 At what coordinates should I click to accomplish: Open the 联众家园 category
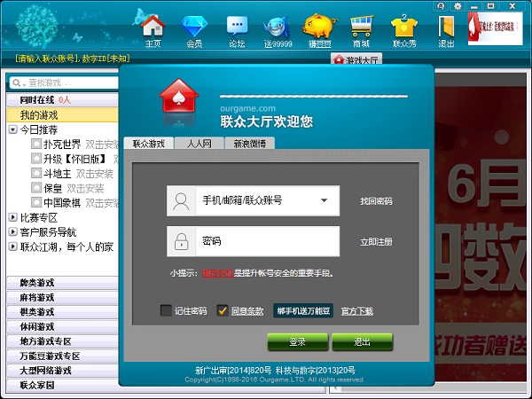[62, 385]
